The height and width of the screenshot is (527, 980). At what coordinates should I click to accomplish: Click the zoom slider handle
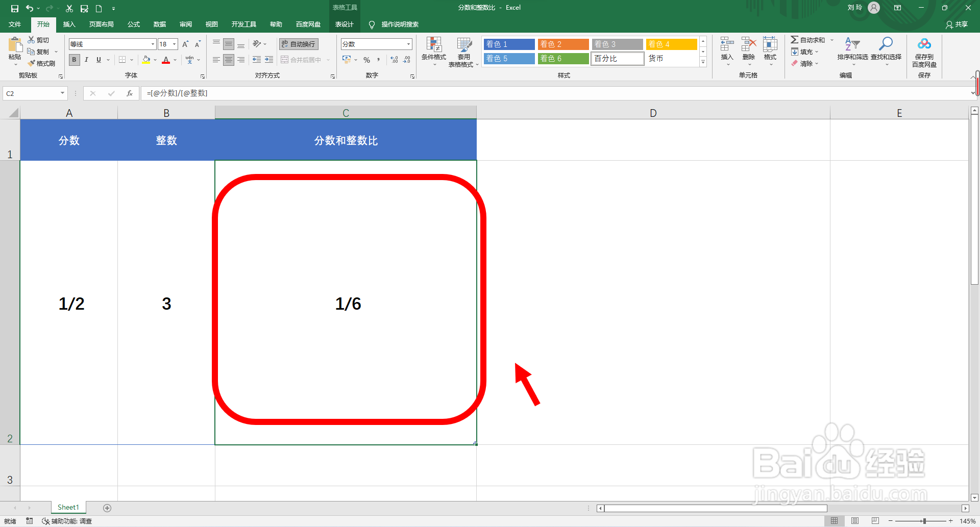(924, 521)
